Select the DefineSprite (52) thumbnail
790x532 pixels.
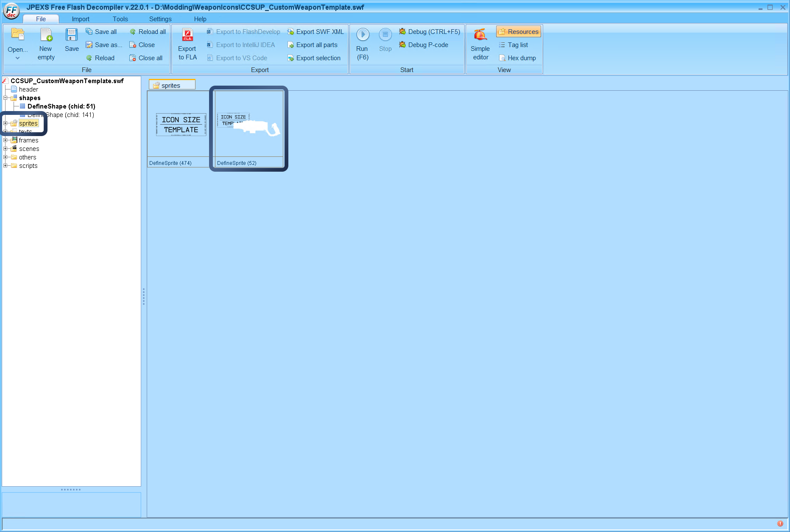(x=248, y=127)
